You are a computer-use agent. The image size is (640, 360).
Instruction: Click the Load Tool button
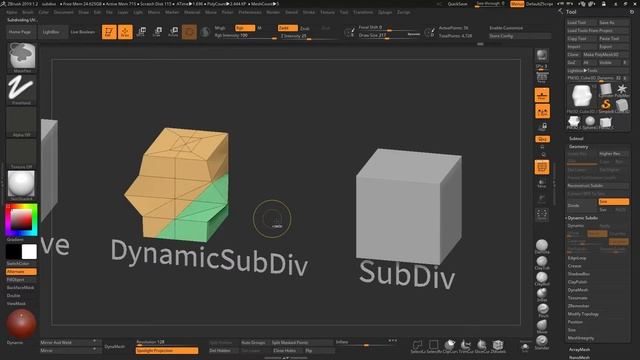[x=582, y=22]
